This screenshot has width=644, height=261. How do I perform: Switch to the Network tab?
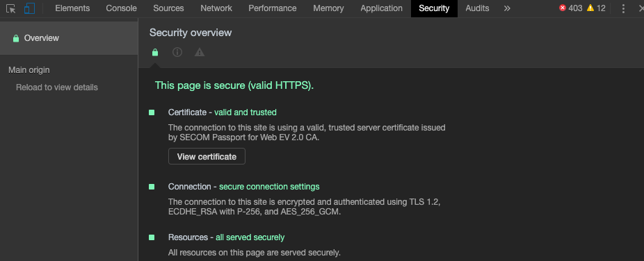click(216, 8)
